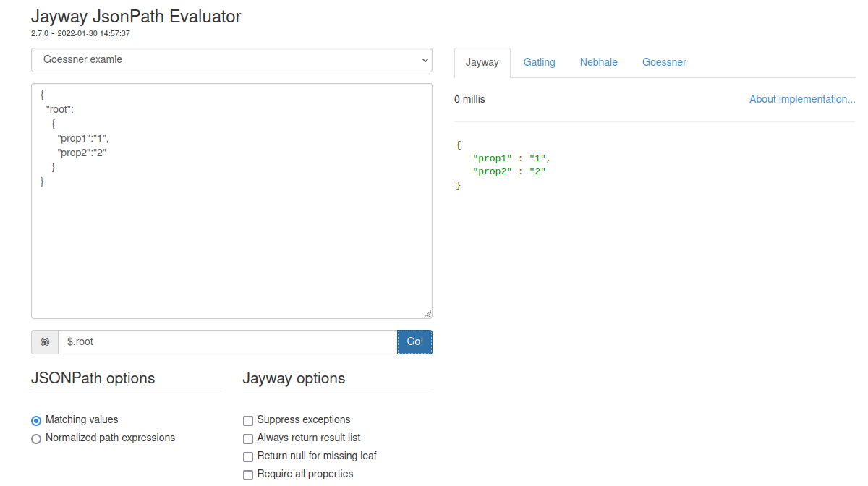Click the "prop2" : "2" result line
Image resolution: width=868 pixels, height=486 pixels.
[509, 172]
